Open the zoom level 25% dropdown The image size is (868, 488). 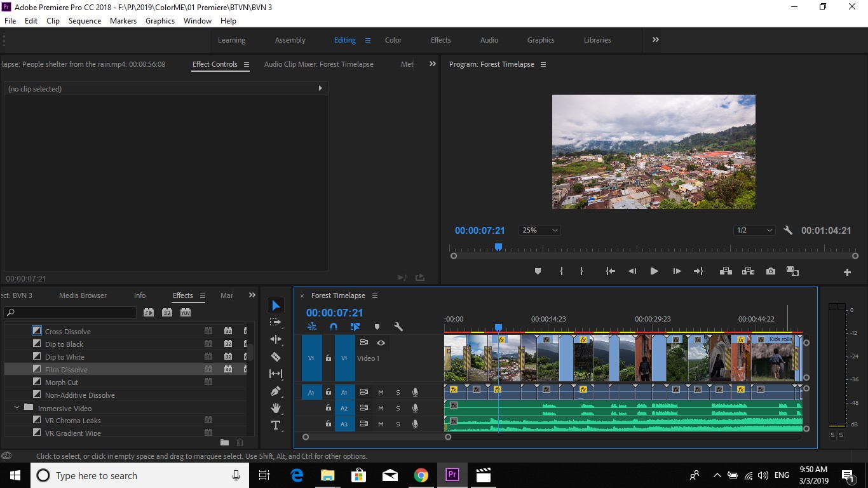point(540,231)
